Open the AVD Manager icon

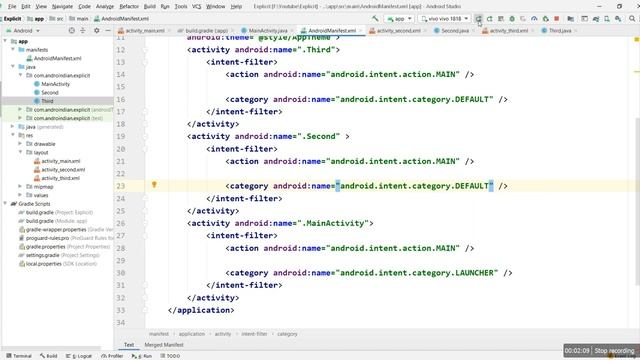[607, 19]
